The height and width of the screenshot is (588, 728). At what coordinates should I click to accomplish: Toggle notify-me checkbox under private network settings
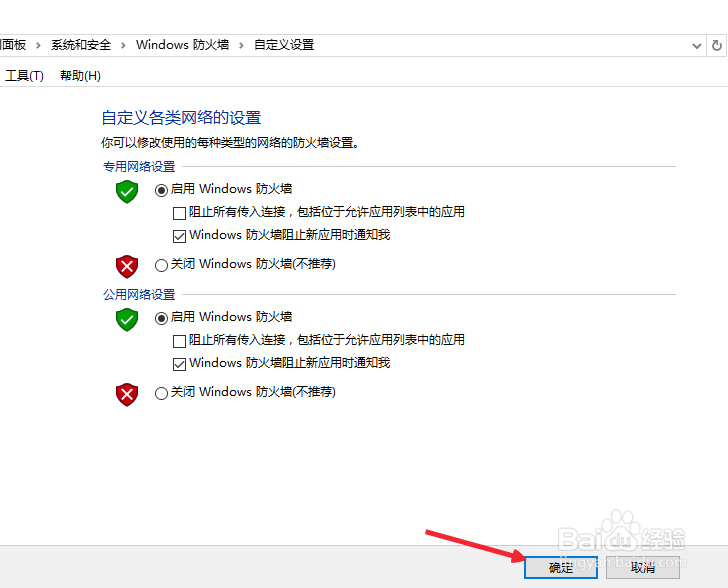pyautogui.click(x=179, y=236)
